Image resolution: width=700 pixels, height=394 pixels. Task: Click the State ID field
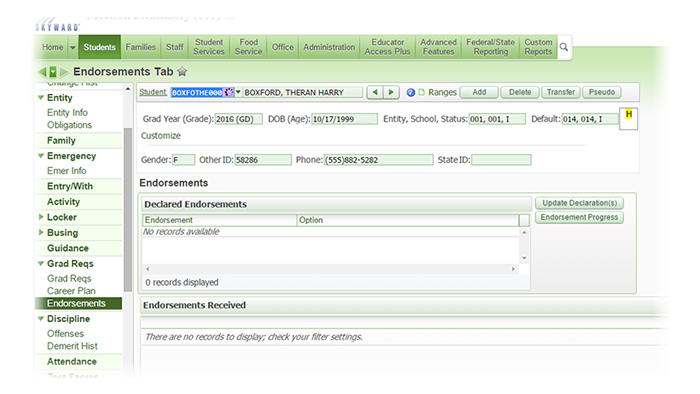pos(501,160)
